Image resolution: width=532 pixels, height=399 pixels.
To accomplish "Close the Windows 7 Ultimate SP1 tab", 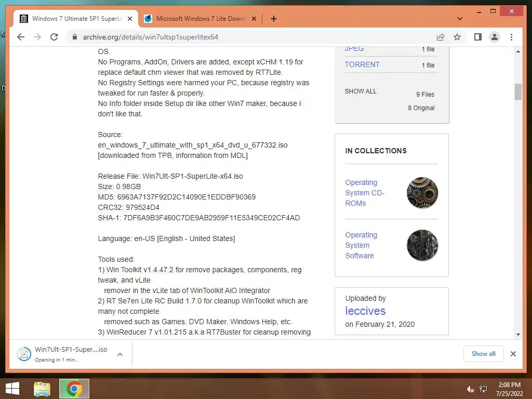I will [x=129, y=19].
